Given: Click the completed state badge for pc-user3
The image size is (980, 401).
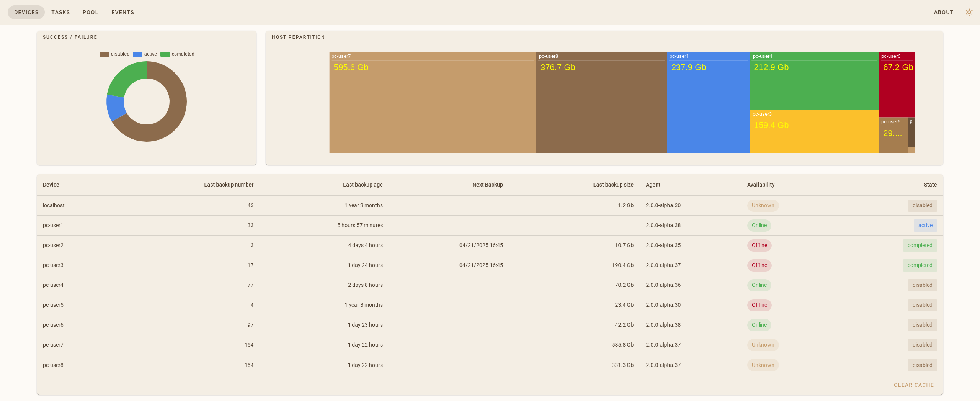Looking at the screenshot, I should [920, 265].
